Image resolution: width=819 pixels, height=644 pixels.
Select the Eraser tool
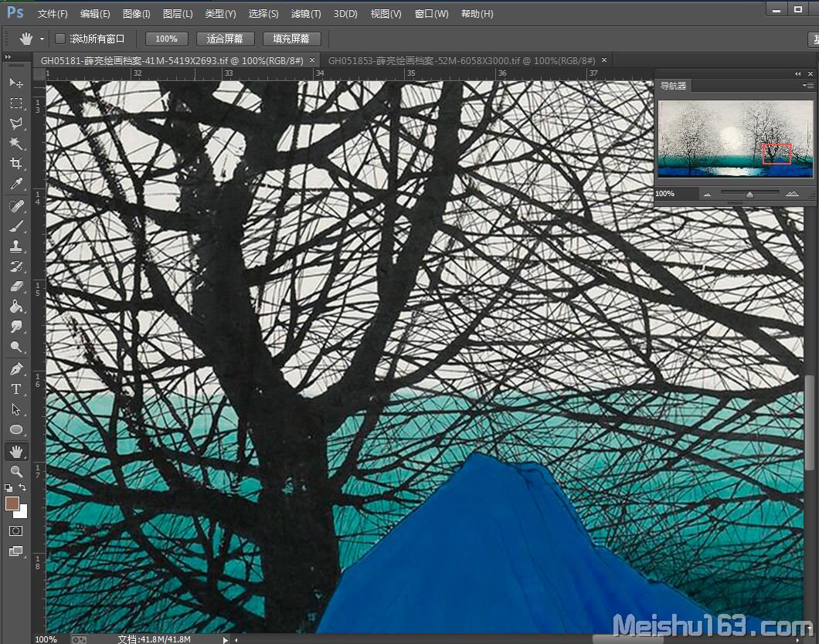[x=16, y=286]
